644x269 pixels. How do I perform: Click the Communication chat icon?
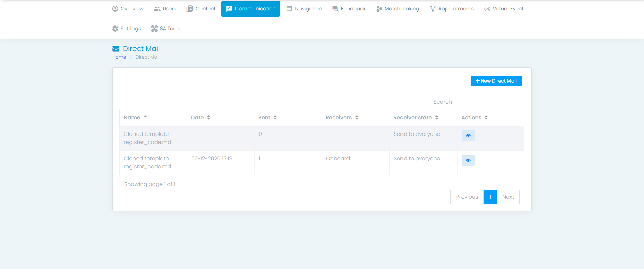(x=229, y=9)
